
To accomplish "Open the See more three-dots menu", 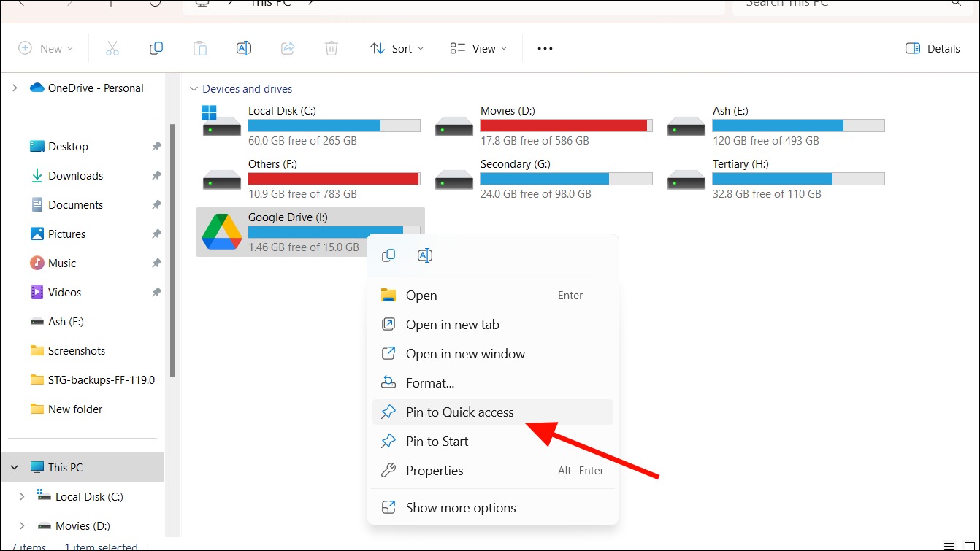I will [545, 48].
